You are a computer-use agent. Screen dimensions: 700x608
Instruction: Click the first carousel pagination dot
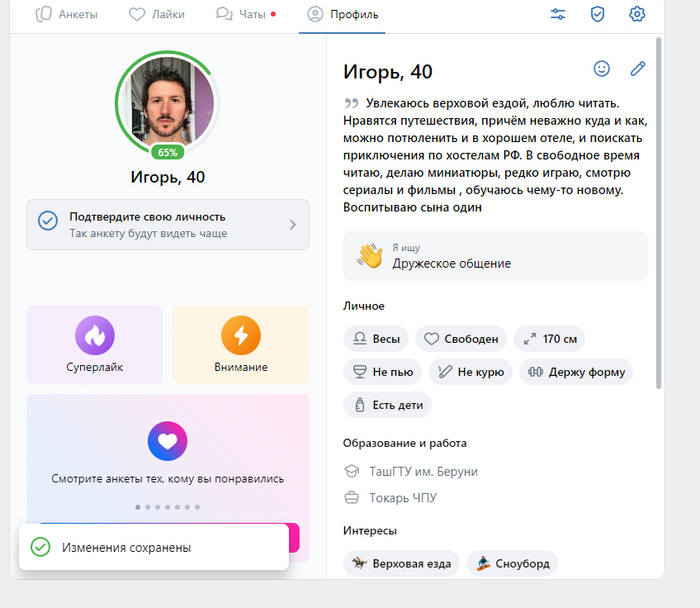coord(137,507)
